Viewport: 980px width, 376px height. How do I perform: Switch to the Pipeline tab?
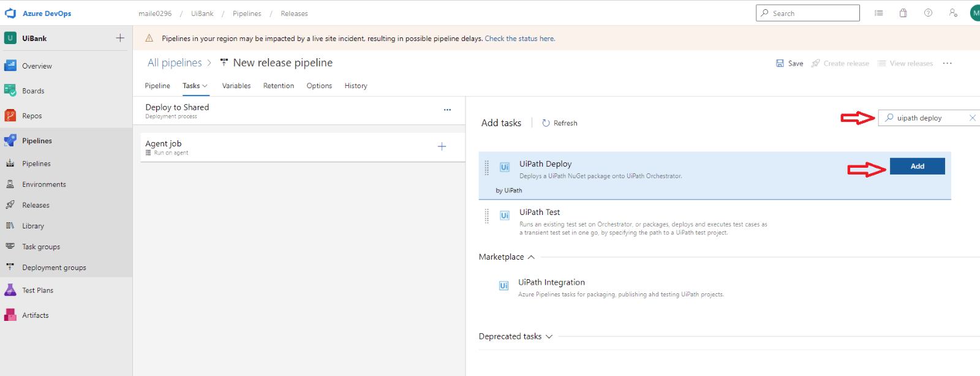[x=157, y=86]
